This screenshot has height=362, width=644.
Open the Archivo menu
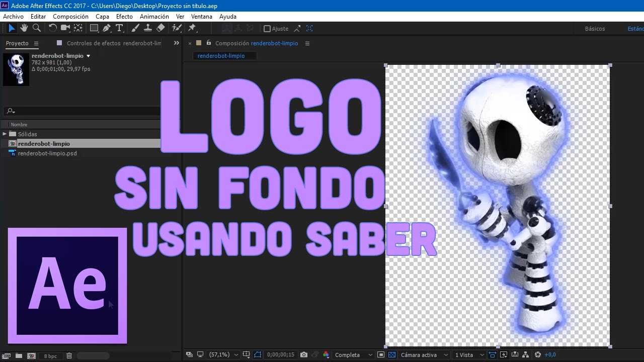[13, 17]
